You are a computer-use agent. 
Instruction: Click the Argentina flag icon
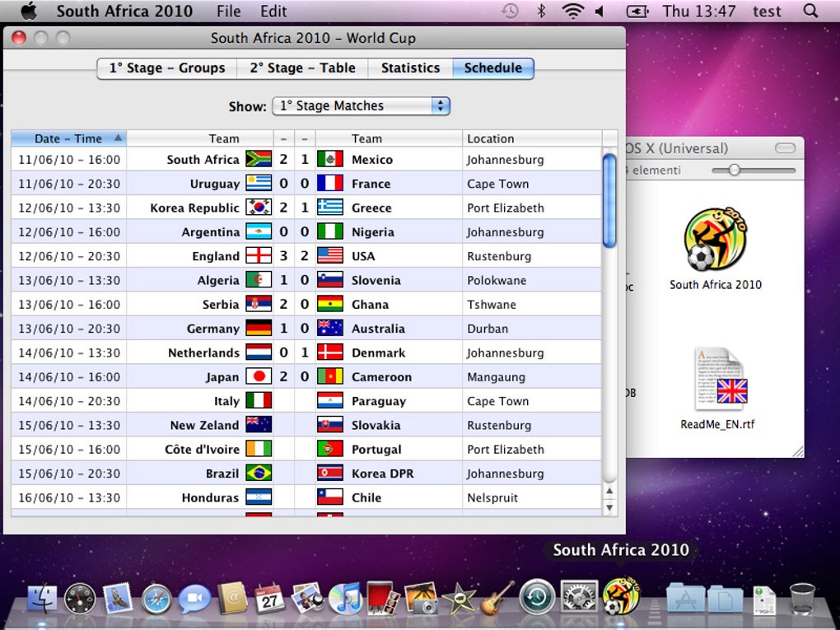pos(259,231)
